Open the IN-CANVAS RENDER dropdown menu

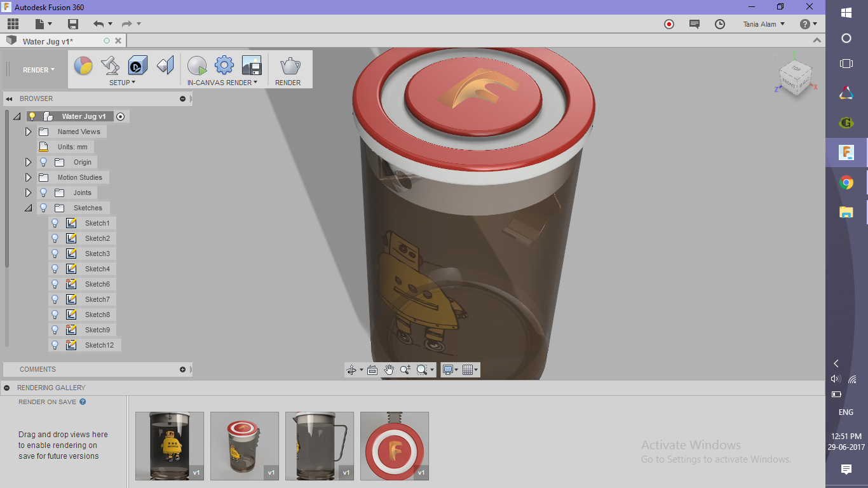222,83
